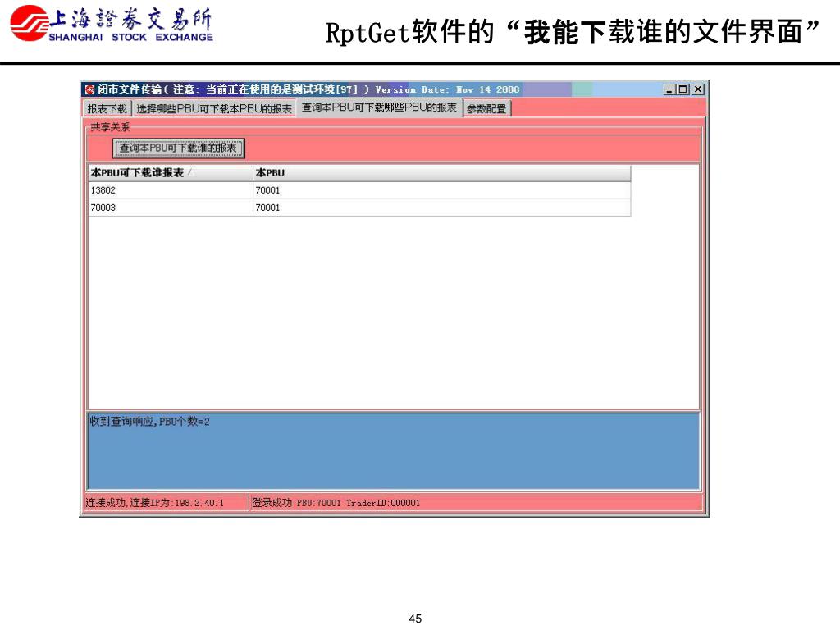Open the 报表下载 tab
Screen dimensions: 840x630
(107, 109)
